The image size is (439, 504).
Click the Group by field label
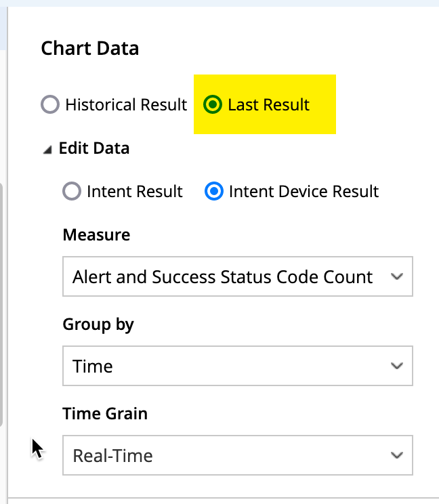click(98, 324)
